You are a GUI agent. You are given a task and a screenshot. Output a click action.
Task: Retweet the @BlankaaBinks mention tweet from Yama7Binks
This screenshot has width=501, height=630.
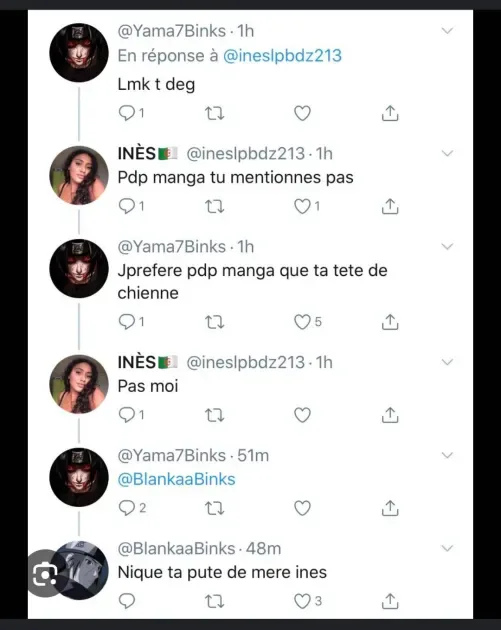215,508
